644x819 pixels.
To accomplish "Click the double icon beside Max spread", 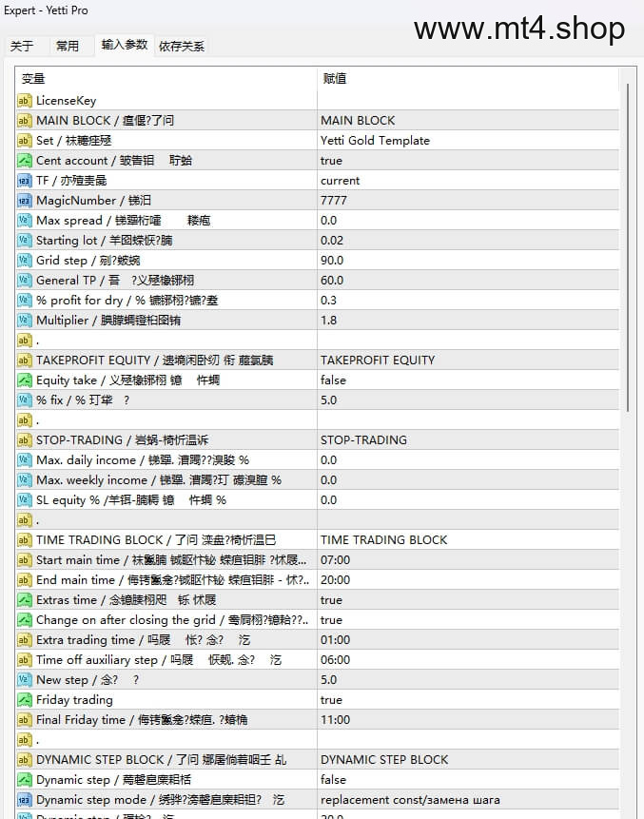I will point(25,220).
